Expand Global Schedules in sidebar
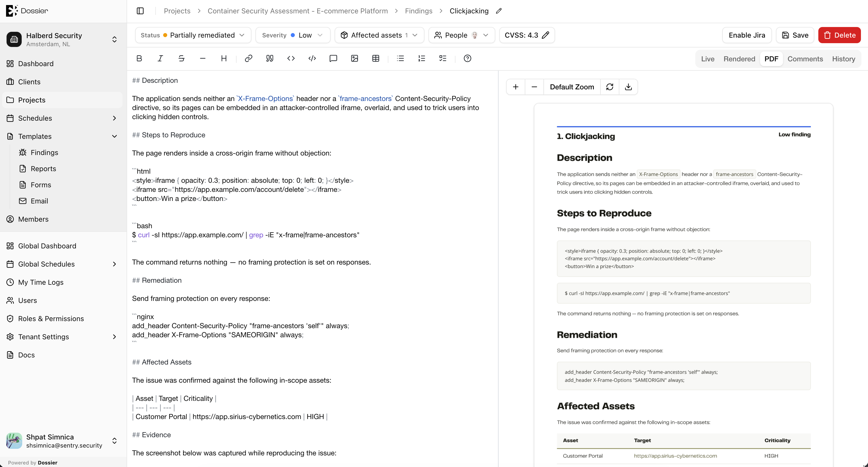 pyautogui.click(x=114, y=264)
